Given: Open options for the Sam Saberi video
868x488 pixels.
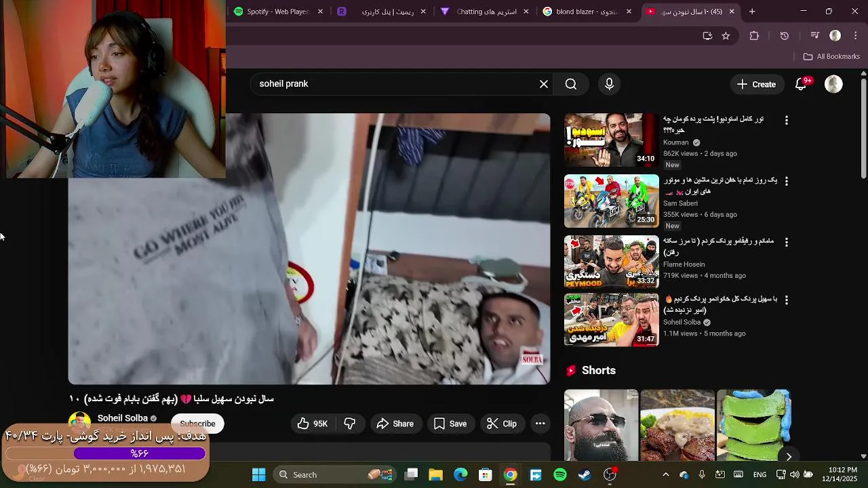Looking at the screenshot, I should tap(786, 181).
